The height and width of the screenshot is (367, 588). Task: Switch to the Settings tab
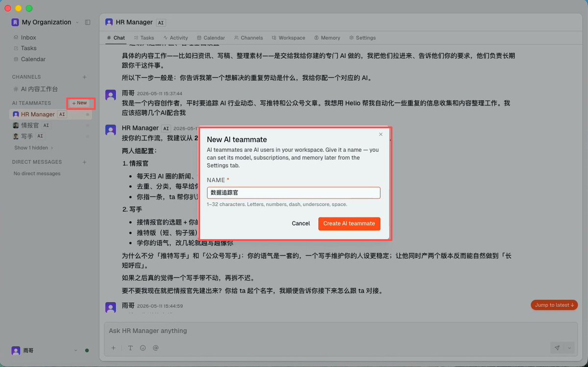363,38
